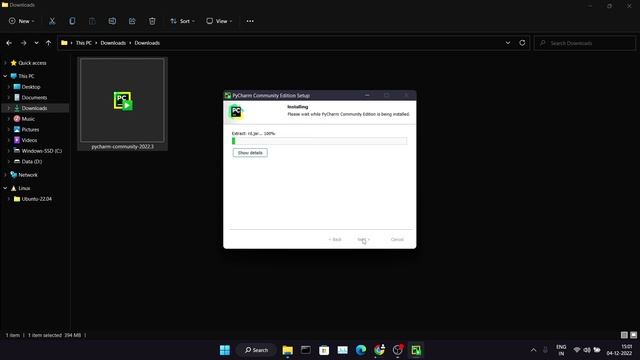Viewport: 640px width, 360px height.
Task: Go up one folder level
Action: tap(49, 43)
